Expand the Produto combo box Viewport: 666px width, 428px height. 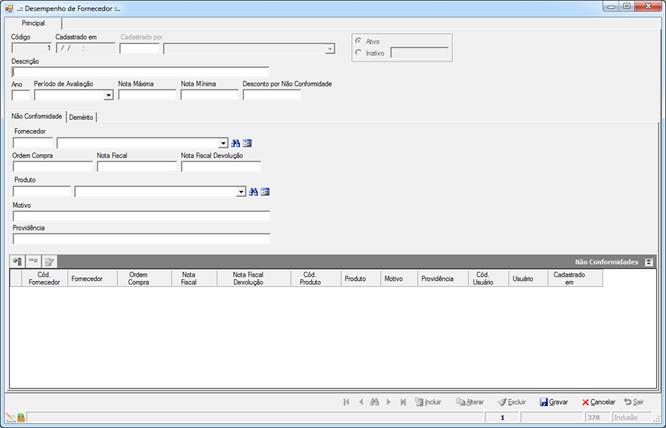(x=241, y=192)
